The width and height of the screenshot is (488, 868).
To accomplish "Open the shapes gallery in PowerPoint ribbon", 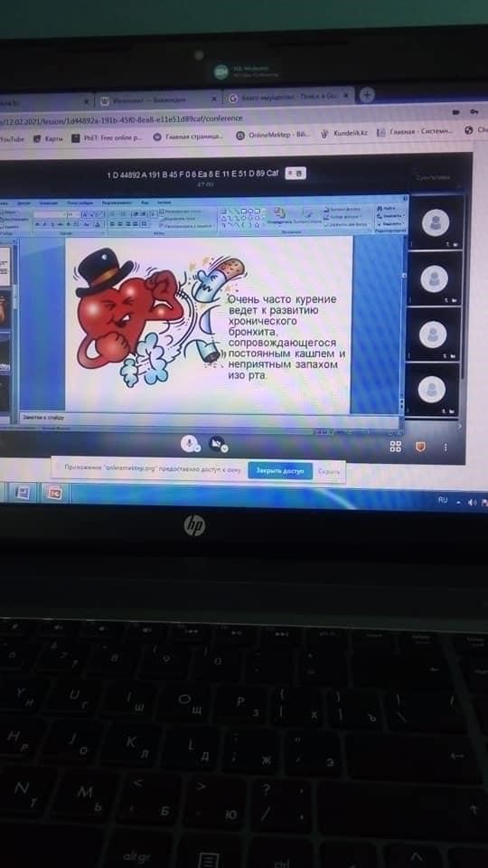I will 242,218.
